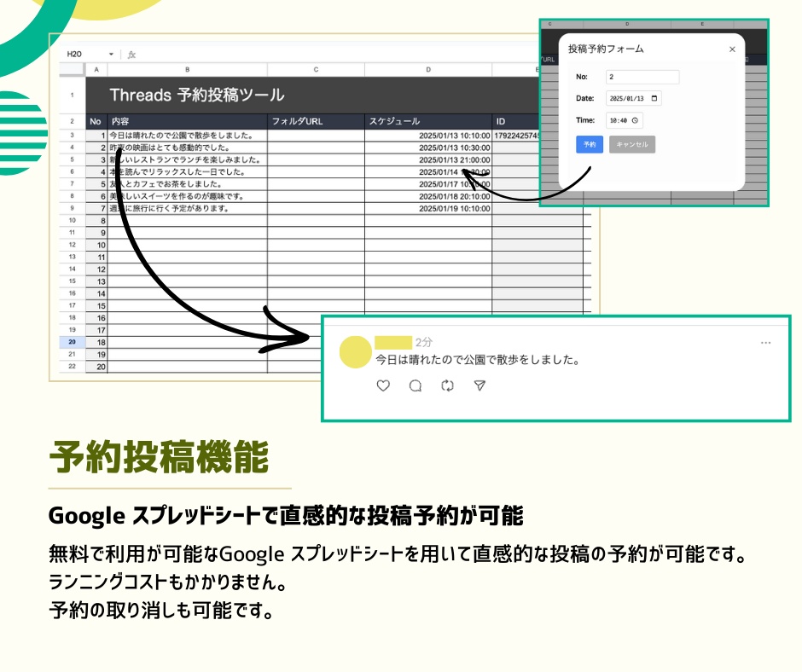
Task: Open the three-dot more menu on post
Action: [x=765, y=343]
